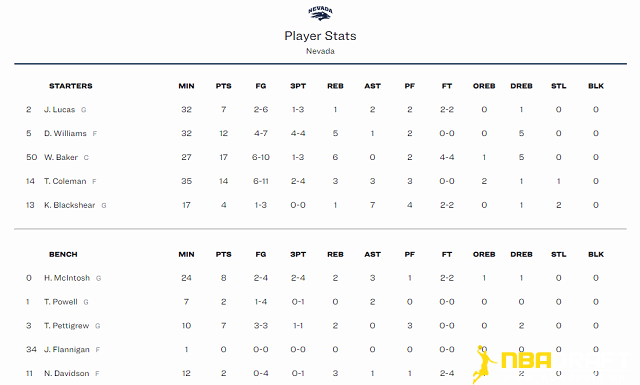
Task: Open J. Lucas player link
Action: click(60, 109)
